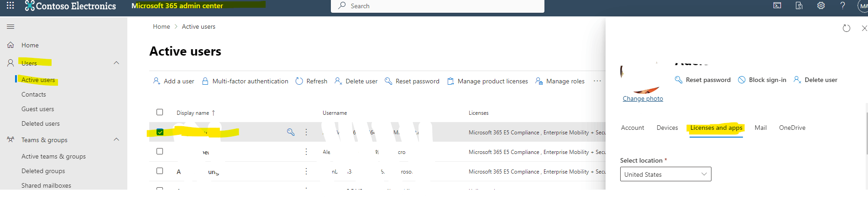Click the Username column header
Viewport: 868px width, 210px height.
[x=335, y=113]
